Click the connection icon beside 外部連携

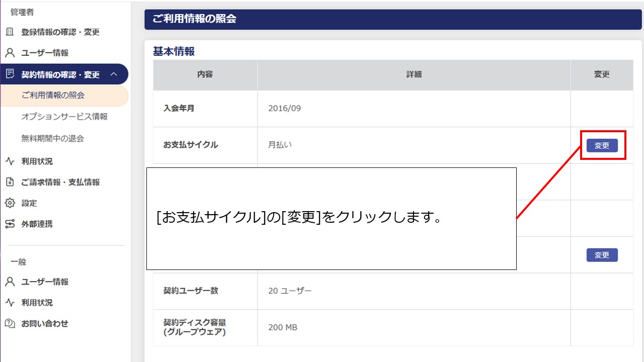tap(10, 224)
